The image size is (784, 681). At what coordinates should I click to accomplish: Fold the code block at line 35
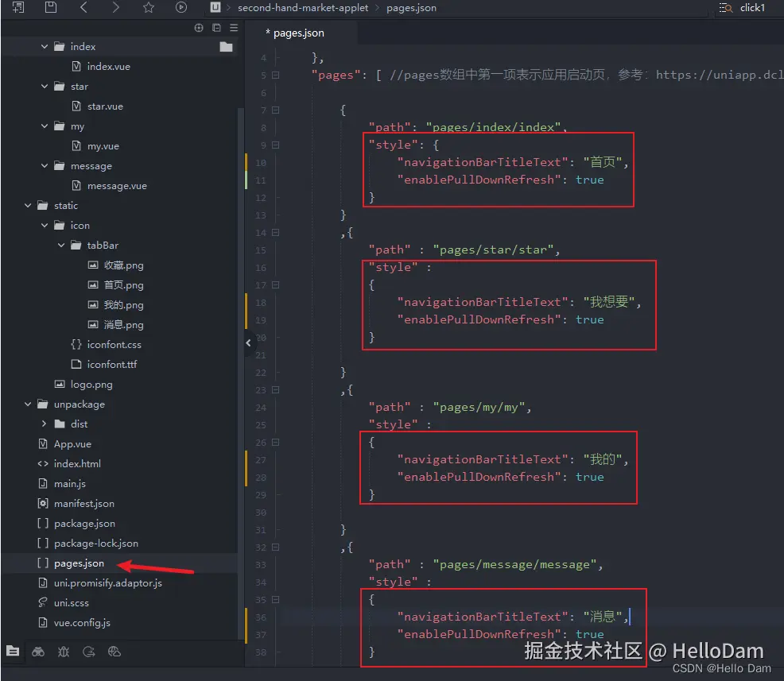point(275,600)
